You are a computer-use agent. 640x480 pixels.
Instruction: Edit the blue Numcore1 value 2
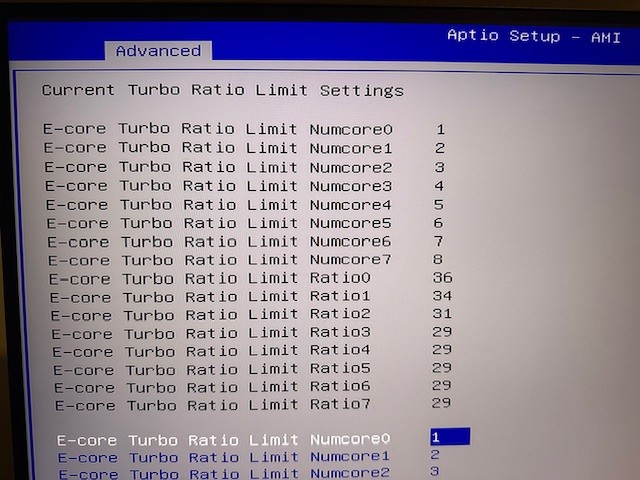pos(435,455)
